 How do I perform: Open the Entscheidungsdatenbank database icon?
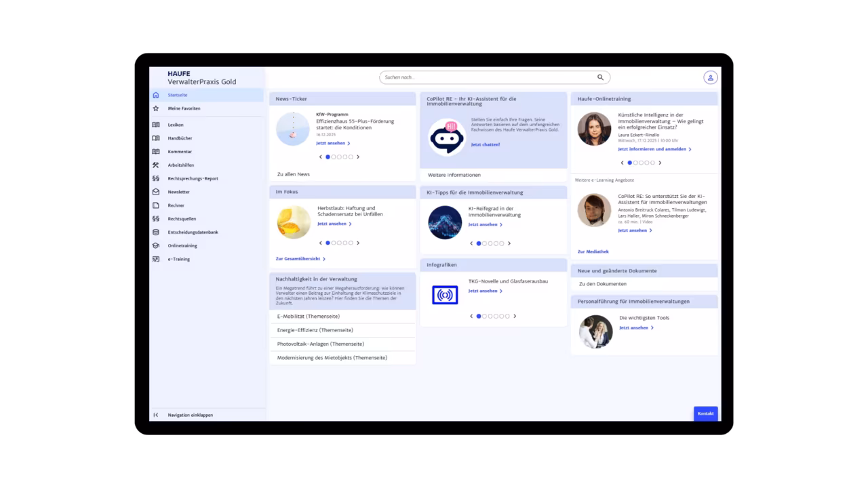tap(156, 232)
